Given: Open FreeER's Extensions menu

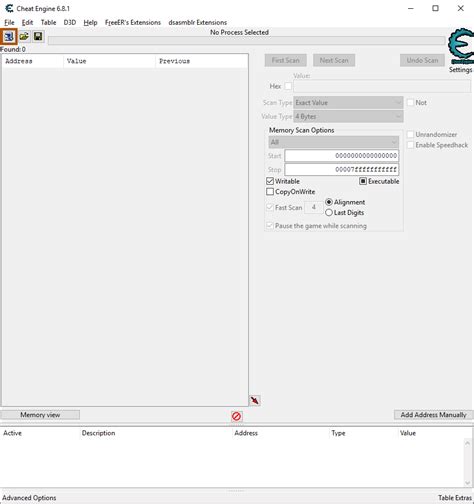Looking at the screenshot, I should pos(133,22).
